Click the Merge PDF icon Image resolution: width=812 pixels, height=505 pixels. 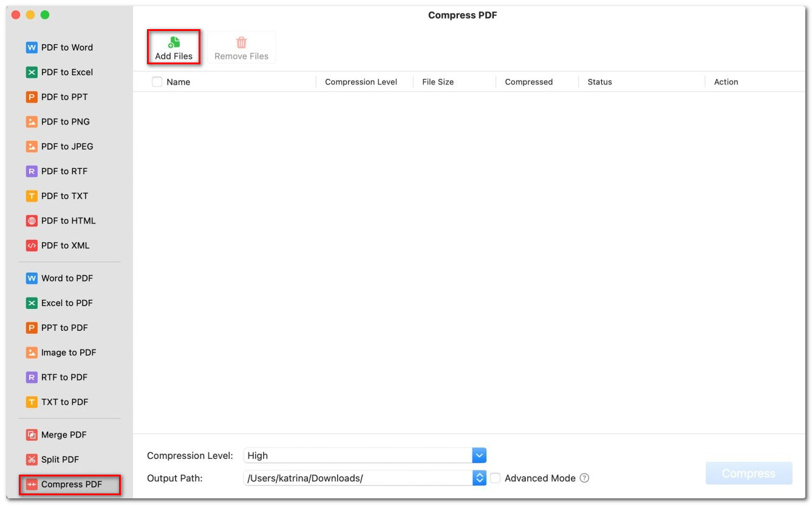(x=32, y=435)
